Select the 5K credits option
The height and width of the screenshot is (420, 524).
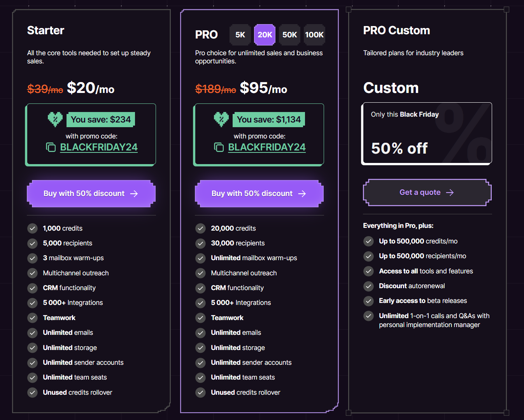coord(240,35)
